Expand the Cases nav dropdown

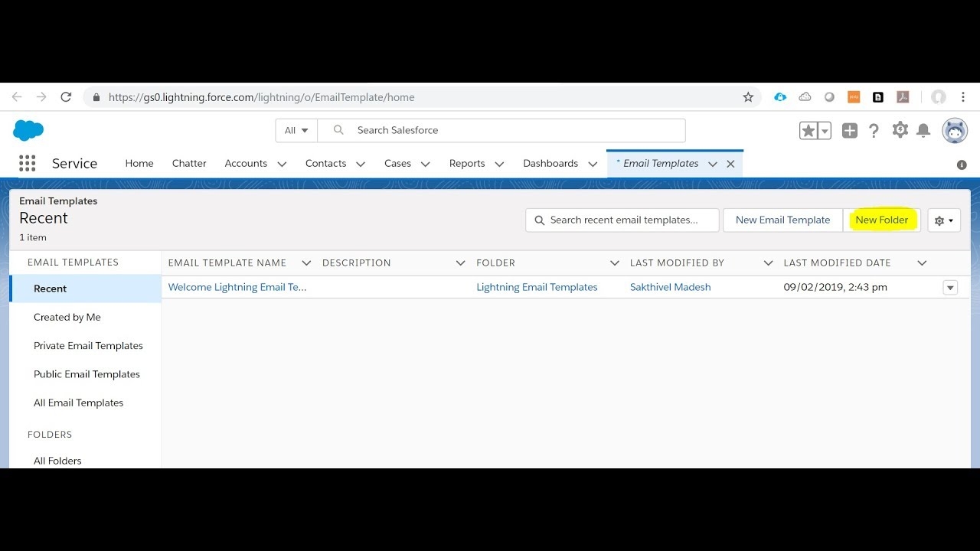pyautogui.click(x=426, y=164)
